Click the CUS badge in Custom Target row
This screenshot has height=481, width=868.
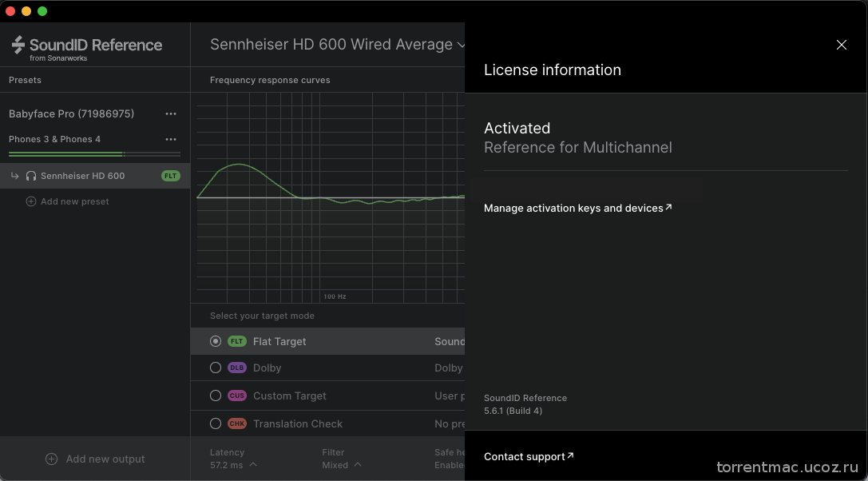[x=236, y=396]
